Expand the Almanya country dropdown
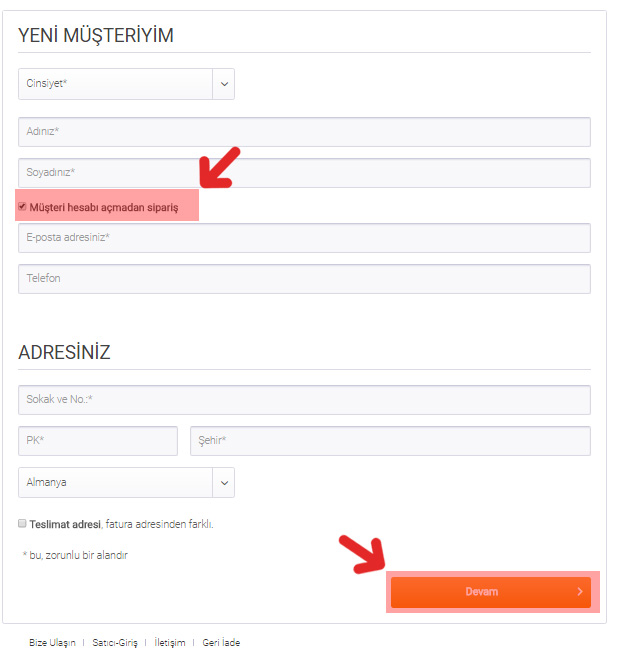This screenshot has width=622, height=665. tap(116, 482)
